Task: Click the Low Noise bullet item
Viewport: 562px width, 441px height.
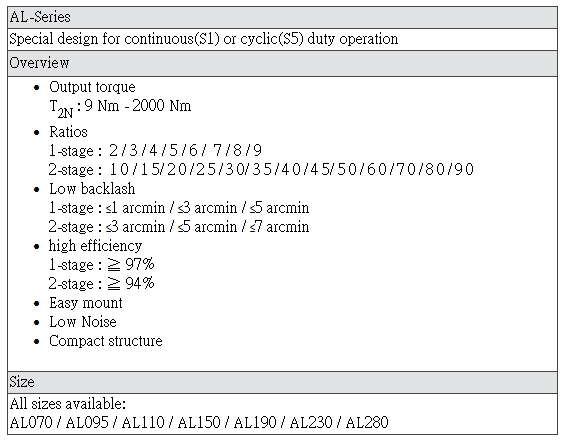Action: coord(83,322)
